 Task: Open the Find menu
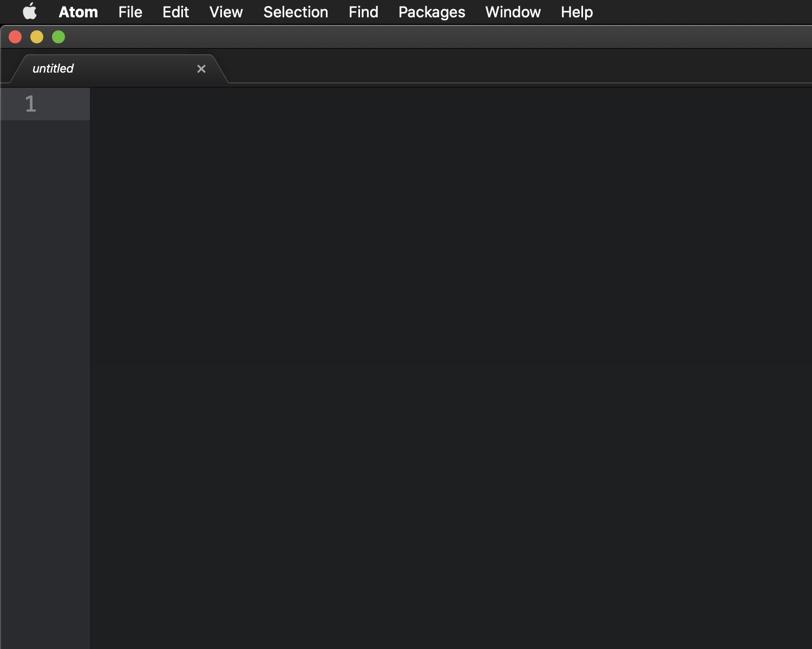[363, 12]
